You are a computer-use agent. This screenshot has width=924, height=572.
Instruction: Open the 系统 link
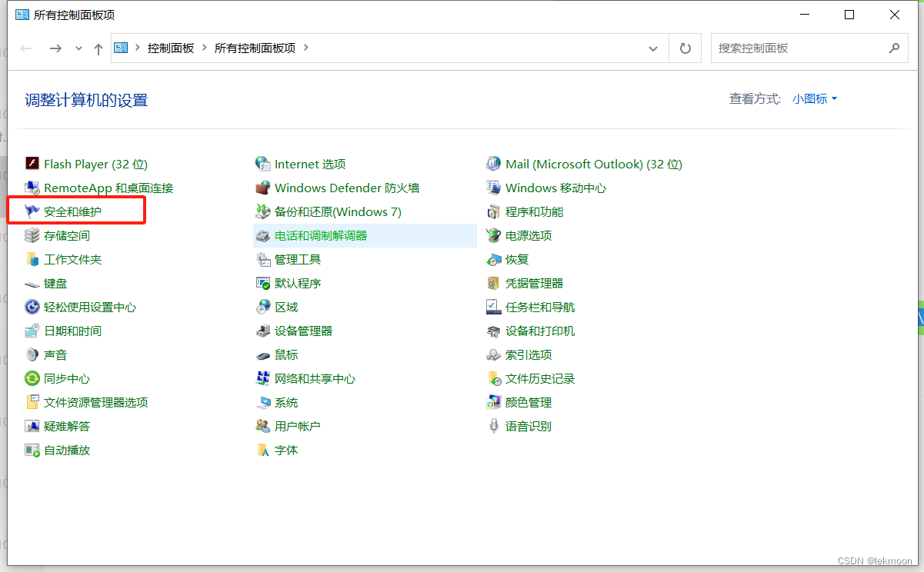286,402
